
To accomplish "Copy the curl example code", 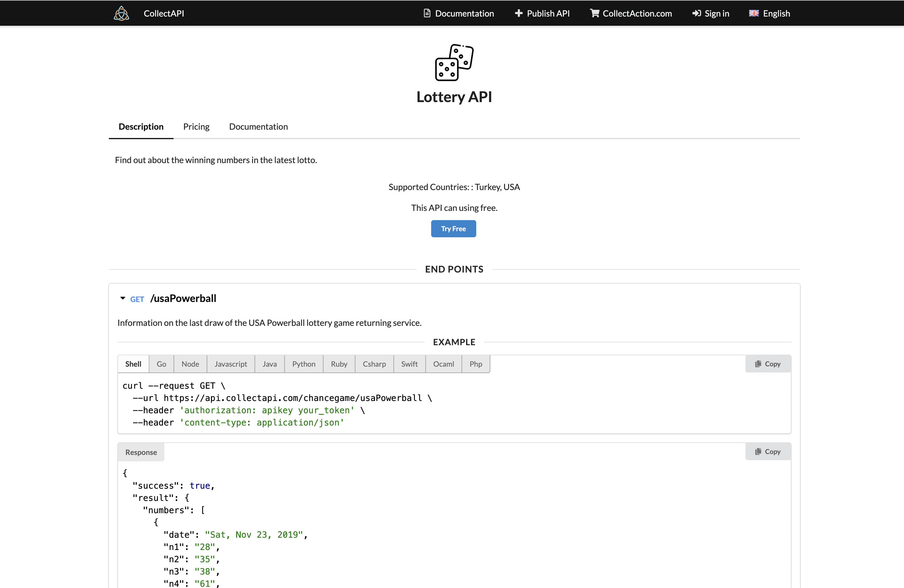I will 768,364.
